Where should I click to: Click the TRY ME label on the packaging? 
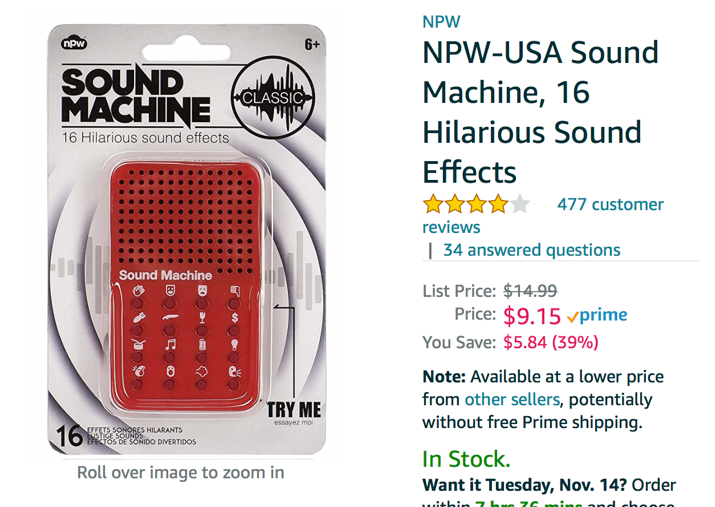pyautogui.click(x=292, y=410)
